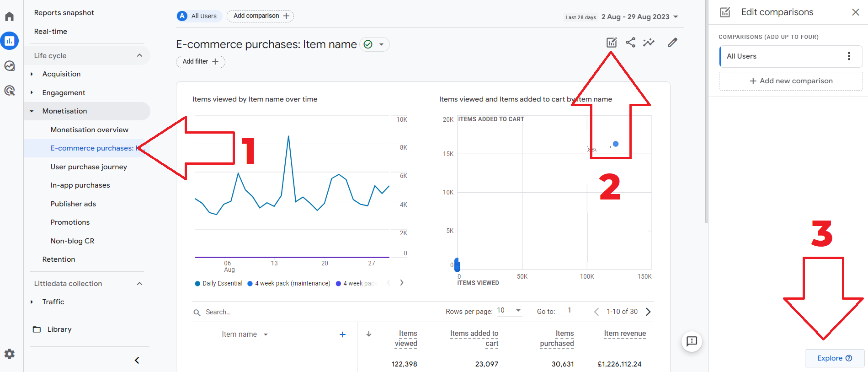Open the All Users options menu
Image resolution: width=868 pixels, height=372 pixels.
(849, 56)
